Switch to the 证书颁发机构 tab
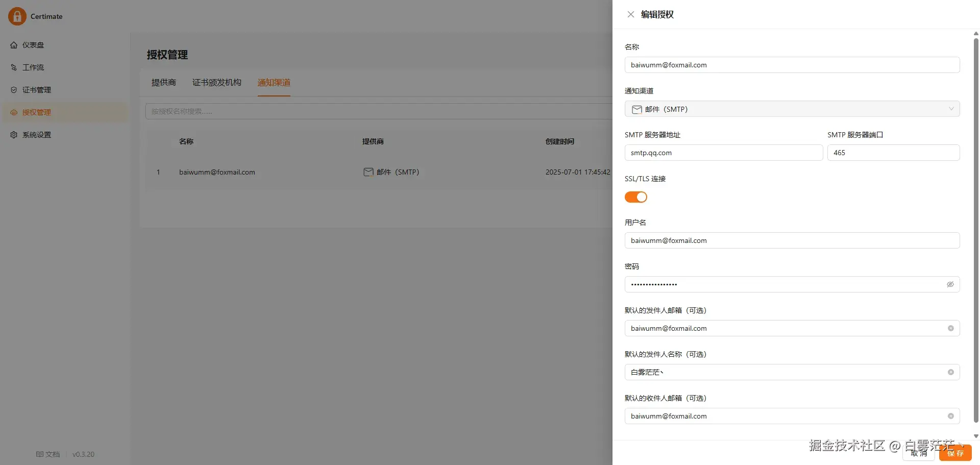 [217, 83]
